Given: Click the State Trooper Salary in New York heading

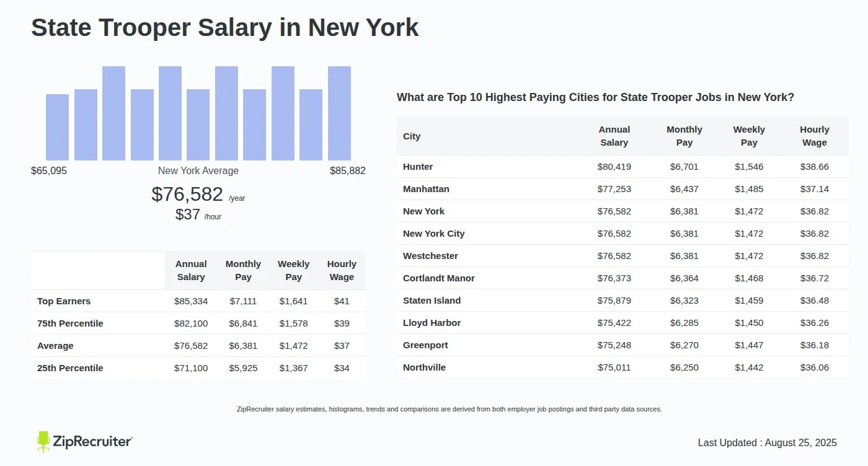Looking at the screenshot, I should [x=225, y=28].
